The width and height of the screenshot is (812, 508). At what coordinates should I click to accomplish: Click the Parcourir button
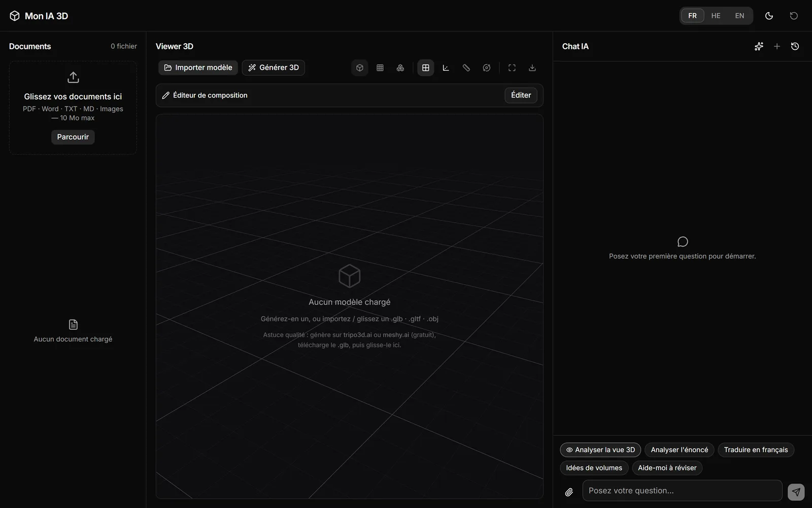[73, 137]
